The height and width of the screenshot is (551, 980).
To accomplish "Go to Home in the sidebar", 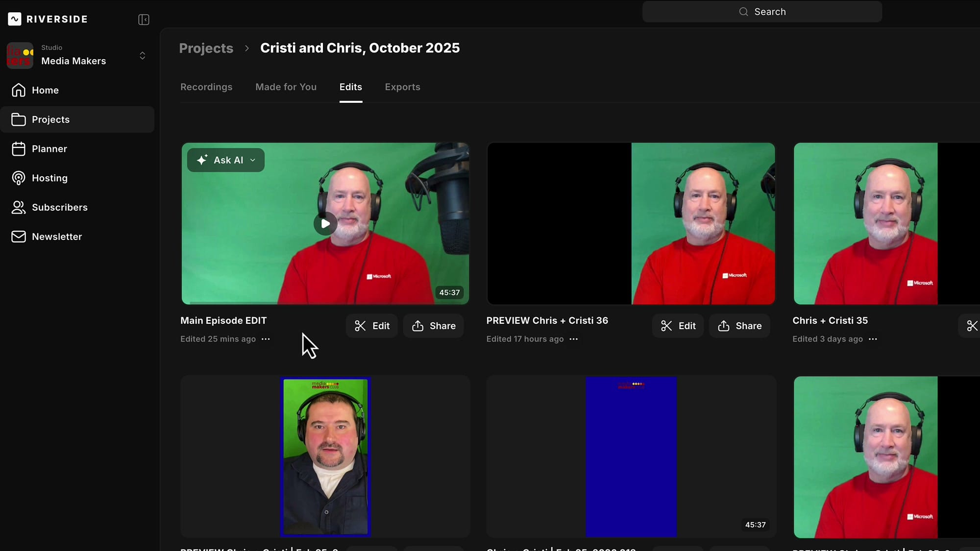I will coord(77,90).
